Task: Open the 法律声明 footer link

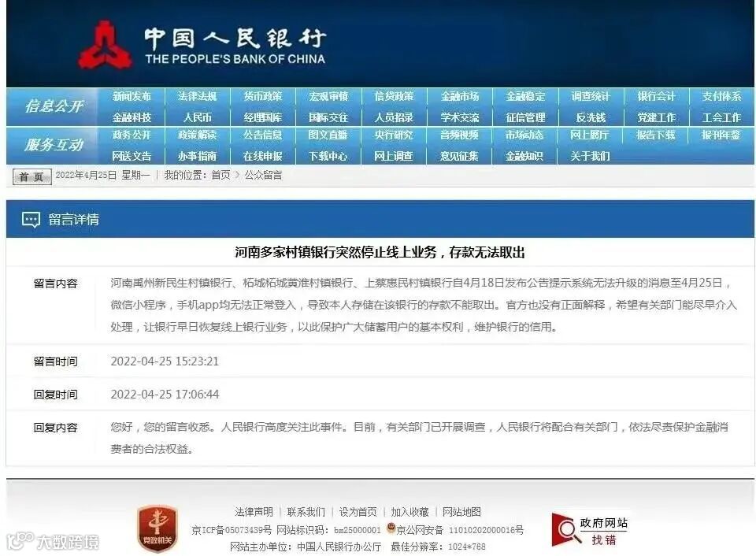Action: pyautogui.click(x=254, y=512)
